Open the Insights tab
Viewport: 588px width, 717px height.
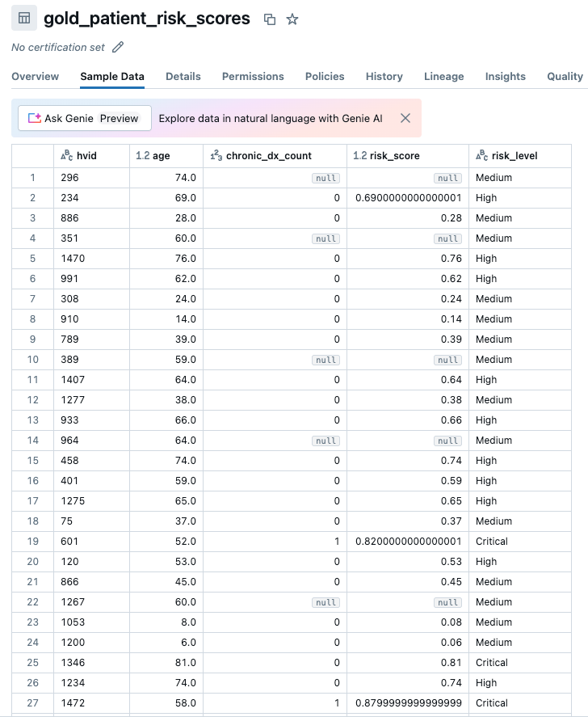click(505, 77)
